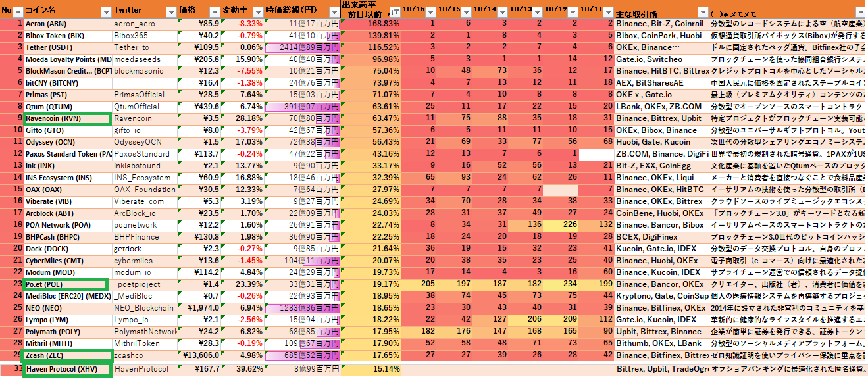
Task: Open the 主な取引所 column filter
Action: (703, 13)
